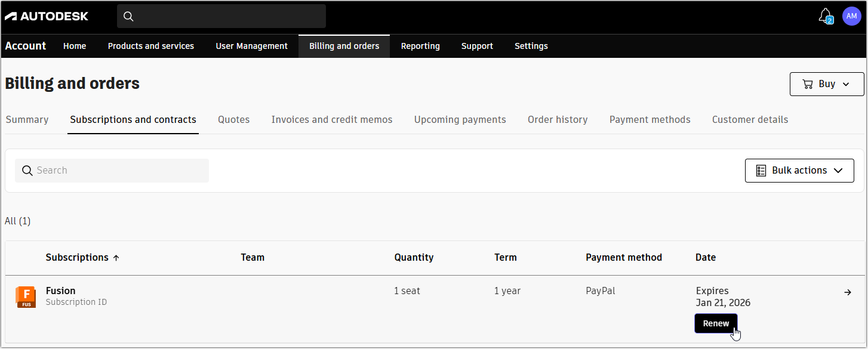Click the Renew button
The height and width of the screenshot is (349, 868).
(716, 323)
